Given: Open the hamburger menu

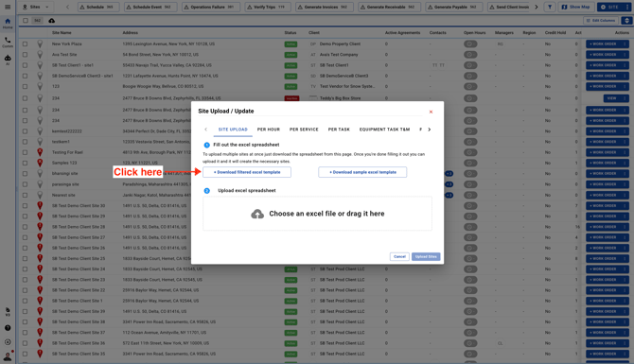Looking at the screenshot, I should click(8, 7).
